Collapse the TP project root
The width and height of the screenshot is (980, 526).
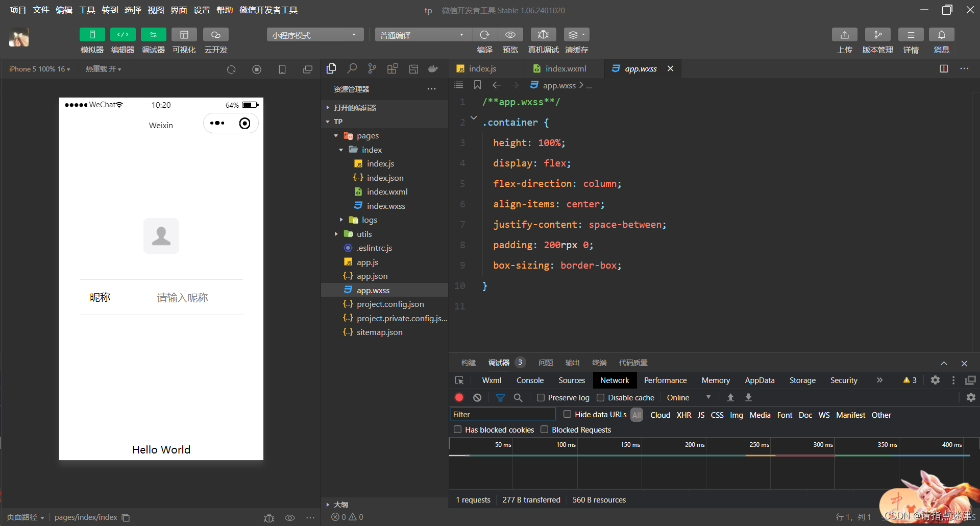(384, 122)
